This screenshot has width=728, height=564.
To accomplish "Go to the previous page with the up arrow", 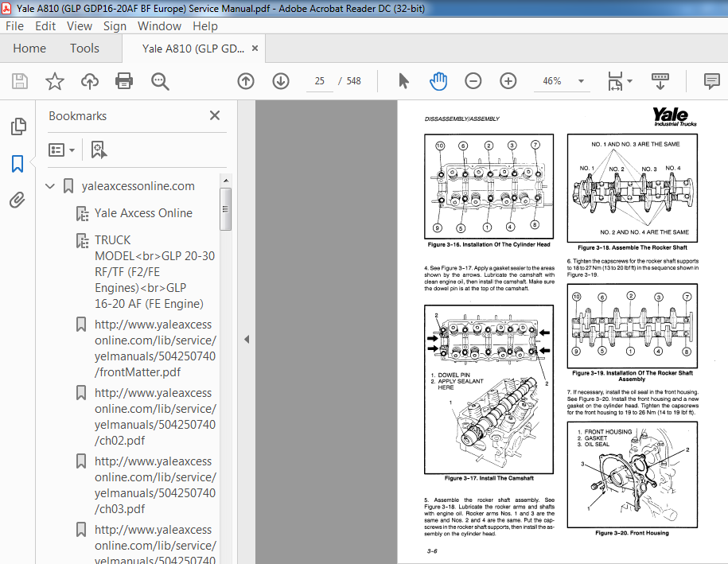I will (246, 81).
